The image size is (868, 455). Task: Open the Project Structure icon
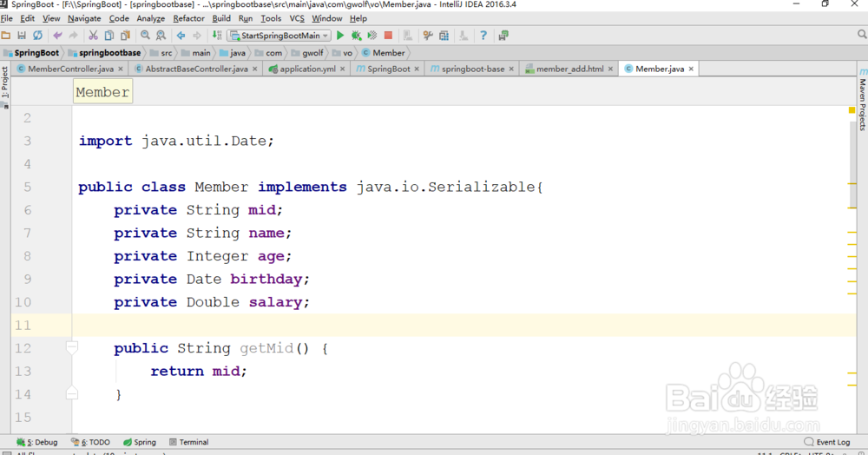(444, 36)
